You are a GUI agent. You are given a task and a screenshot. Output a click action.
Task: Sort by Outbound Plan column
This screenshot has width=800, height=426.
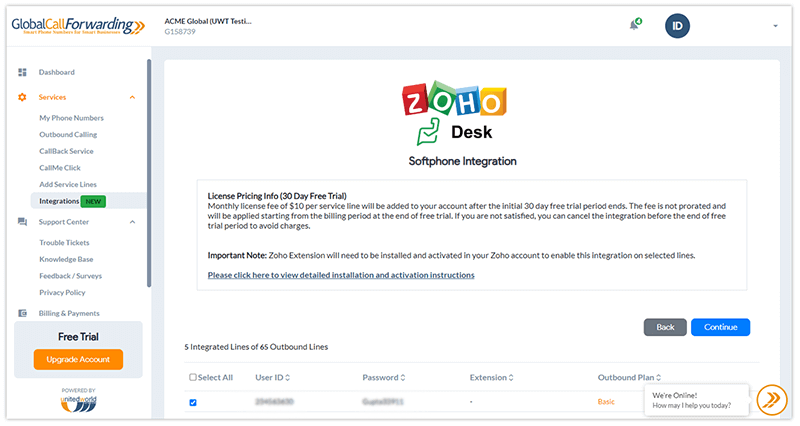coord(629,378)
